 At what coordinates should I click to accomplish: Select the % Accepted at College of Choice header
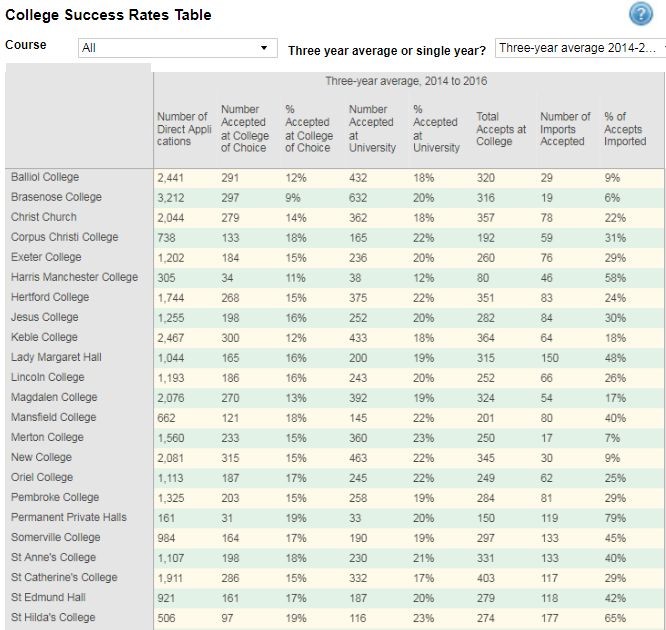pos(309,129)
